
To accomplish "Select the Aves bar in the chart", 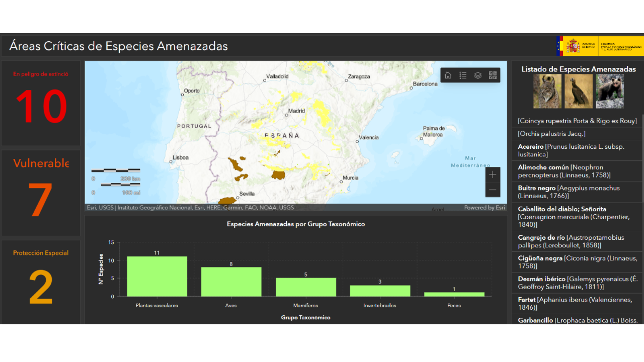I will [x=231, y=282].
